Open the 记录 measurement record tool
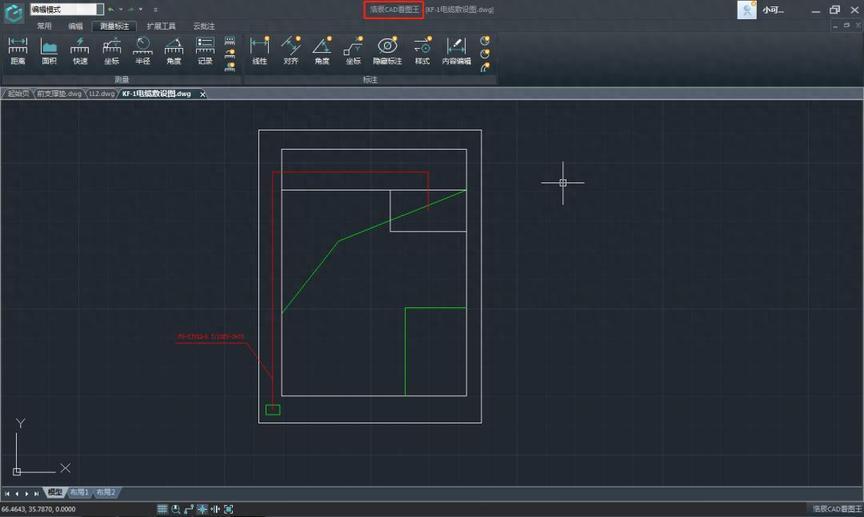The height and width of the screenshot is (517, 864). pyautogui.click(x=205, y=50)
